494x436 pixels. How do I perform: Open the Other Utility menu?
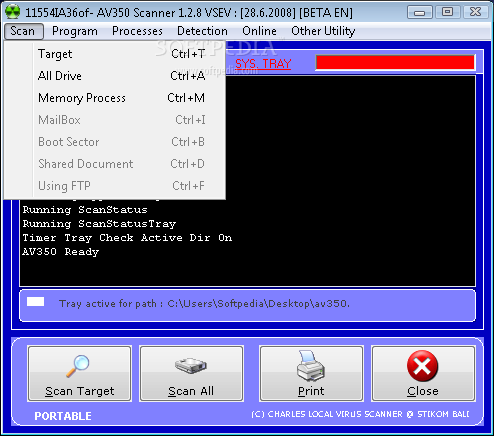click(323, 31)
